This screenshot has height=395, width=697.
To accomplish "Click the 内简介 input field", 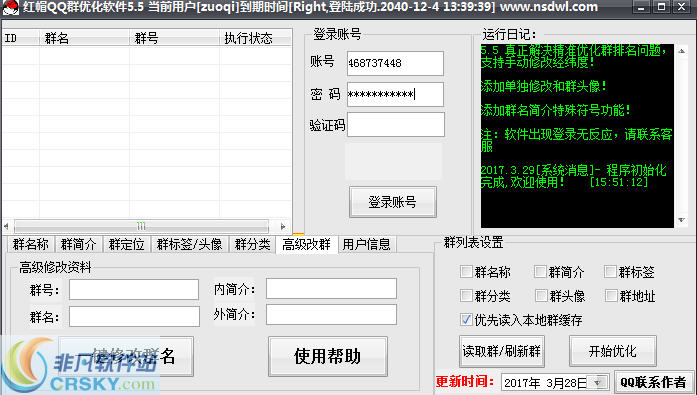I will click(331, 289).
